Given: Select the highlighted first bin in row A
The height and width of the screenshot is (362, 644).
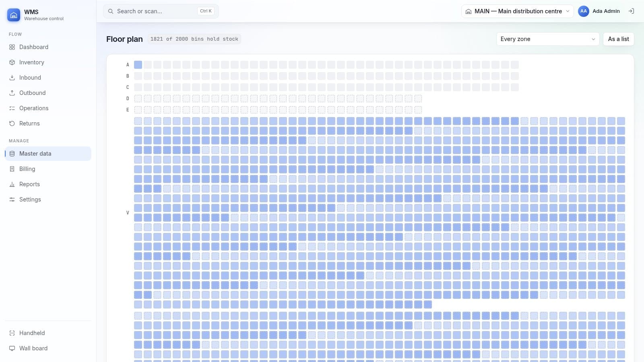Looking at the screenshot, I should tap(138, 65).
